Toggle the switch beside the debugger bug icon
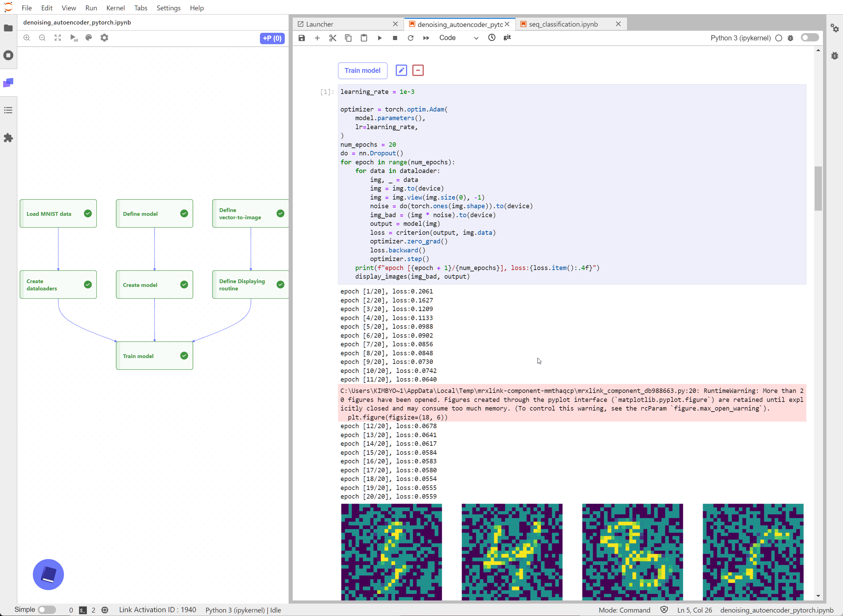Screen dimensions: 843x616 (x=809, y=38)
